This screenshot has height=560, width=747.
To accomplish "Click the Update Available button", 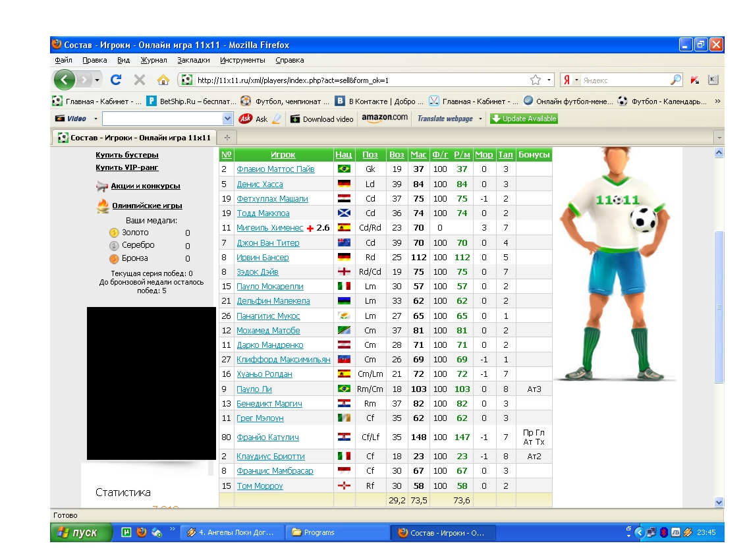I will tap(524, 119).
